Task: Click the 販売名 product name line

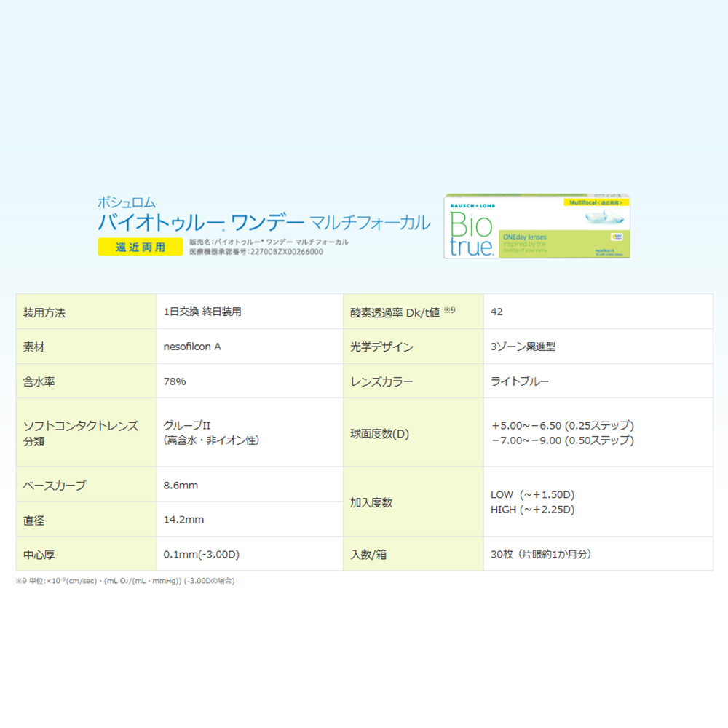Action: pos(269,242)
